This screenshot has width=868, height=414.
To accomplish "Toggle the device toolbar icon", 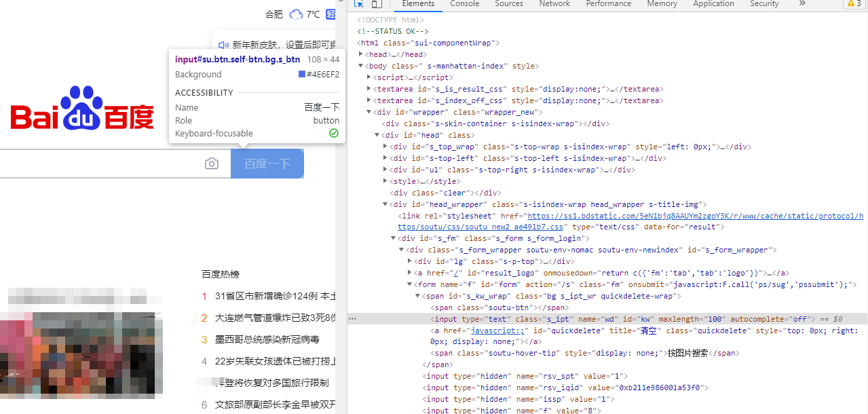I will coord(376,4).
